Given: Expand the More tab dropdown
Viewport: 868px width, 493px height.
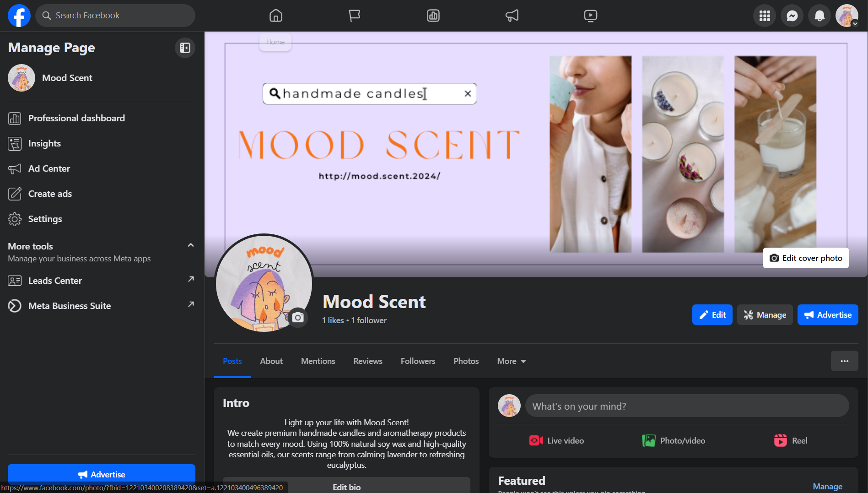Looking at the screenshot, I should click(512, 361).
